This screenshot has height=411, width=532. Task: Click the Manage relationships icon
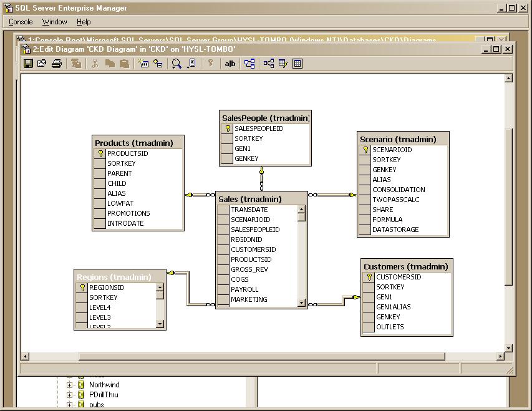(x=269, y=64)
